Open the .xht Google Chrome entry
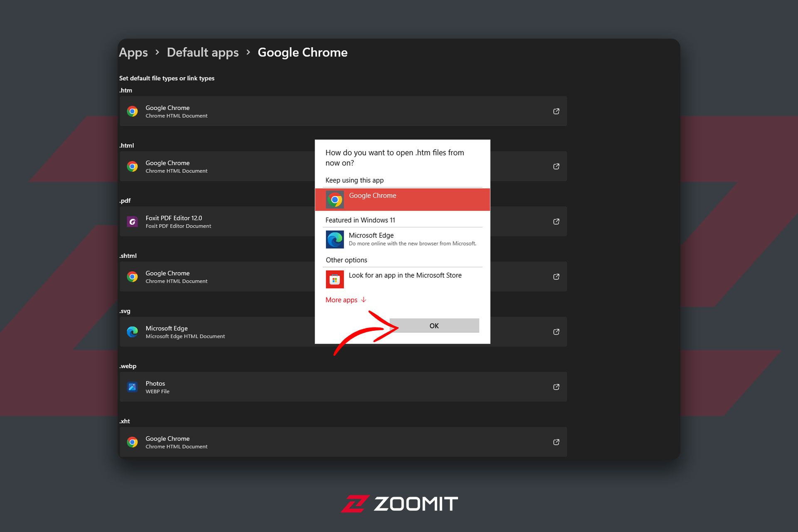This screenshot has height=532, width=798. tap(343, 442)
